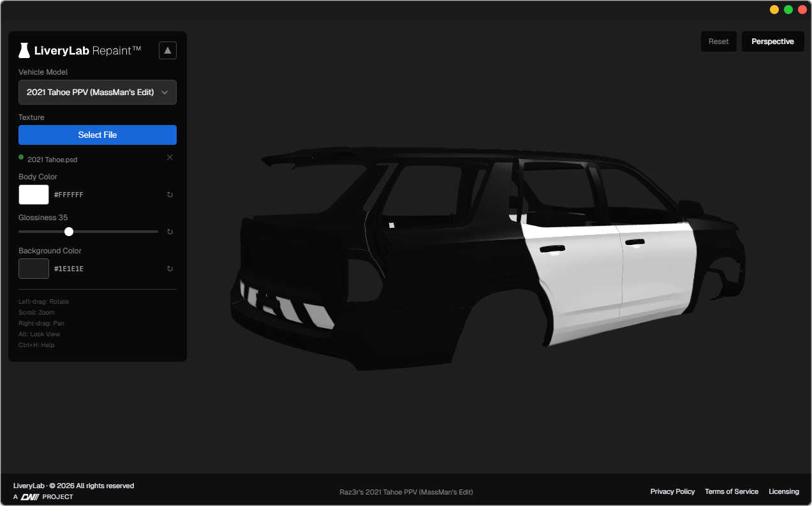
Task: Click the Raz3r's 2021 Tahoe PPV credit text
Action: [x=406, y=492]
